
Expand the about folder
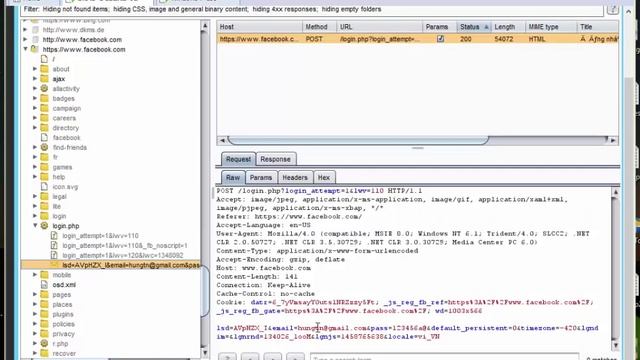click(36, 69)
